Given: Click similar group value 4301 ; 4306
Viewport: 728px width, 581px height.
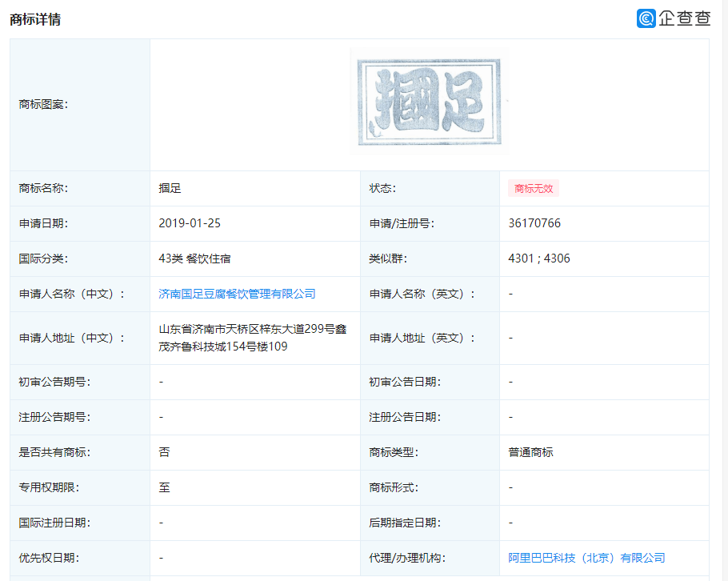Looking at the screenshot, I should [x=539, y=258].
